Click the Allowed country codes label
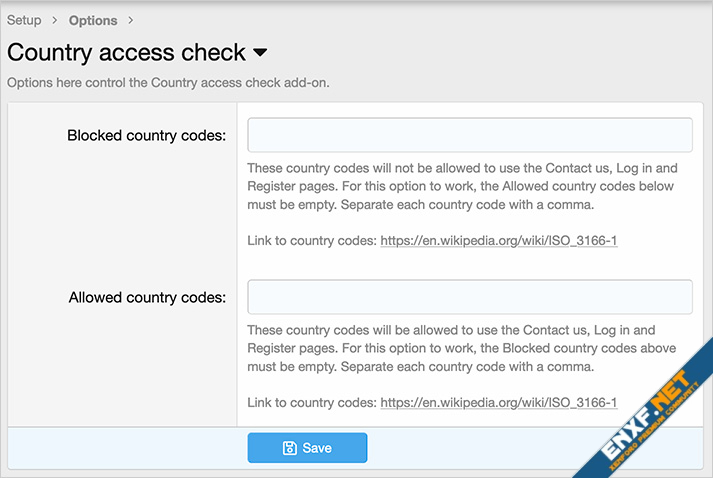This screenshot has width=713, height=478. click(147, 297)
